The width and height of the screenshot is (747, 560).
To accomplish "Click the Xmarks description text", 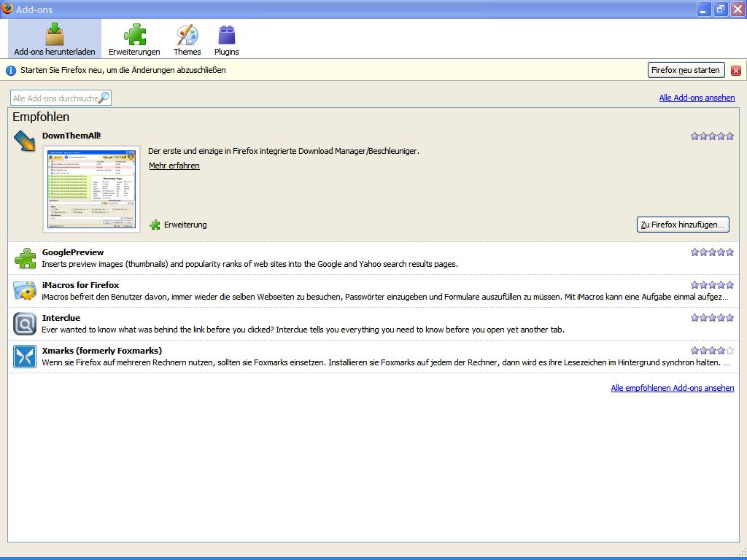I will [386, 363].
